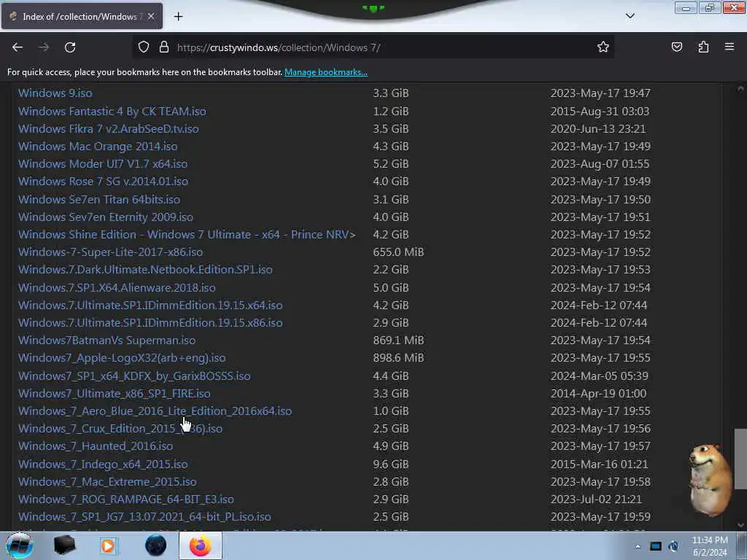Open Windows Sev7en Eternity 2009.iso
Screen dimensions: 747x560
[x=105, y=217]
